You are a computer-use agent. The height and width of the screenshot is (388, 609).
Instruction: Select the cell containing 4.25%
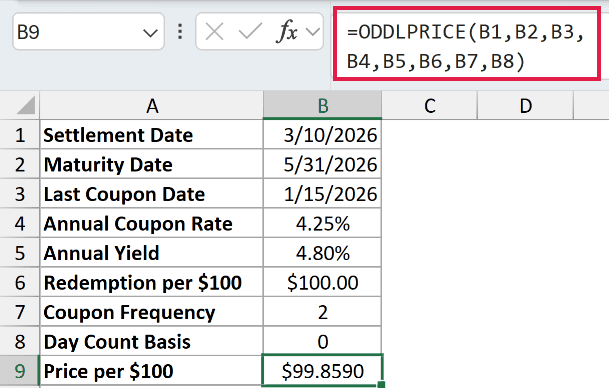tap(322, 223)
